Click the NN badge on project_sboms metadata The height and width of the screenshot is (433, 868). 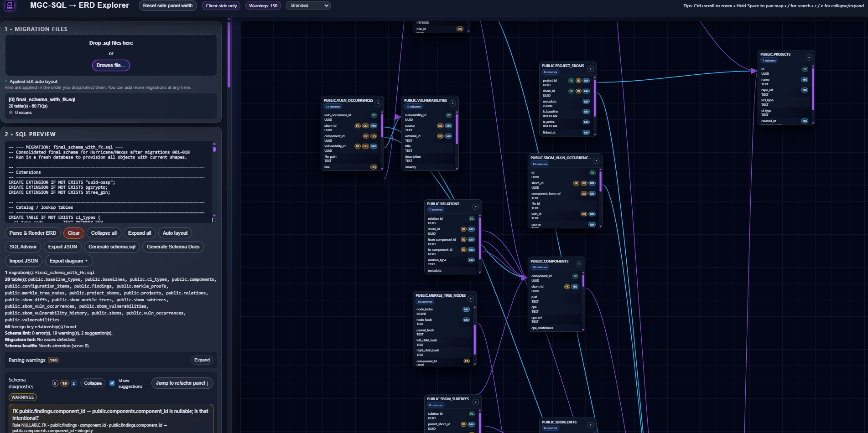click(x=586, y=102)
